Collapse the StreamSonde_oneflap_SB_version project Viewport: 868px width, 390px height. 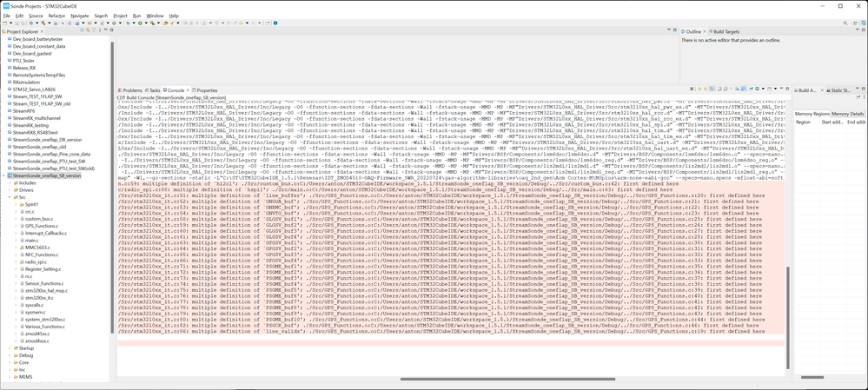3,175
